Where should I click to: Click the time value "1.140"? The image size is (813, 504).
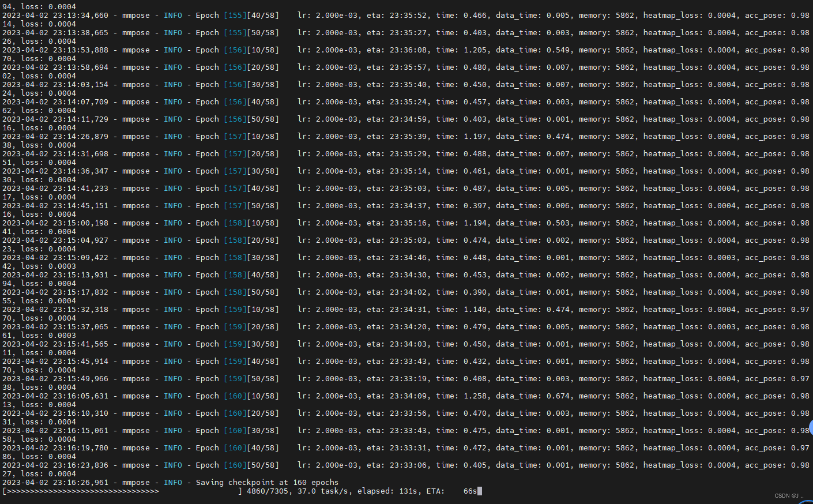[475, 310]
